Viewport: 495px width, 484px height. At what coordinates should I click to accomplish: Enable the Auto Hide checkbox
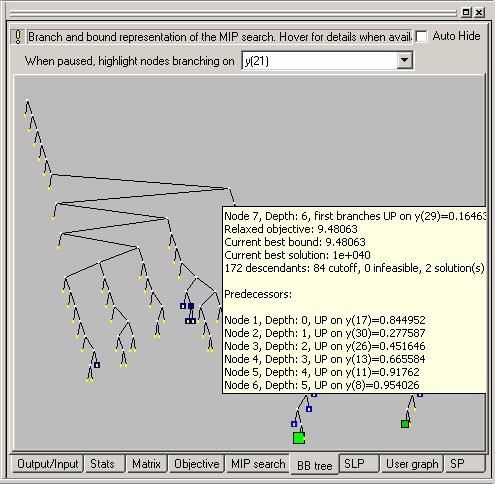[x=422, y=36]
